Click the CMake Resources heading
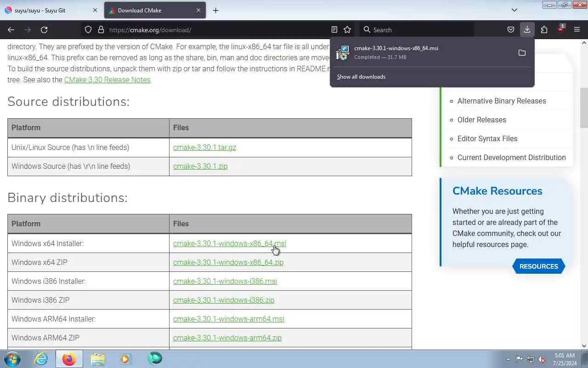This screenshot has height=368, width=588. 497,191
